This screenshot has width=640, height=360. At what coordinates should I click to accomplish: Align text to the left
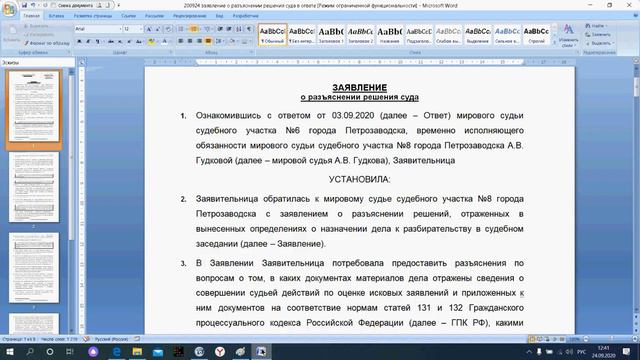[x=180, y=41]
